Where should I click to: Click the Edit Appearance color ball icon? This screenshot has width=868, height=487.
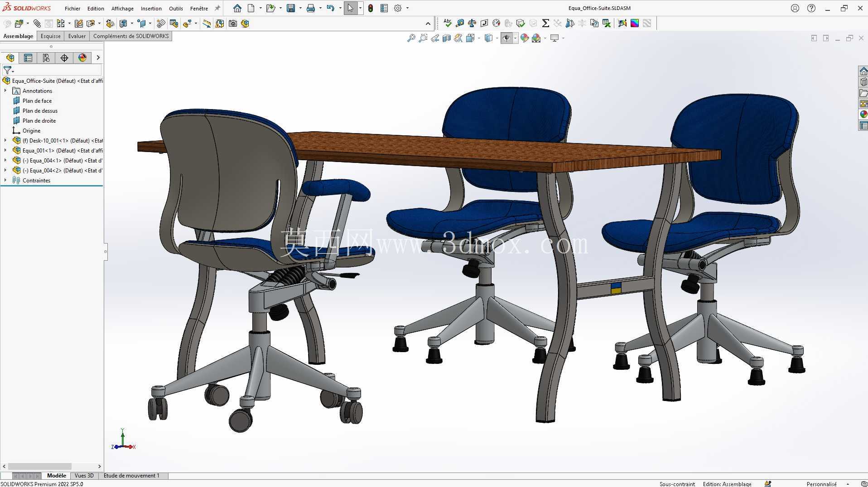[525, 38]
